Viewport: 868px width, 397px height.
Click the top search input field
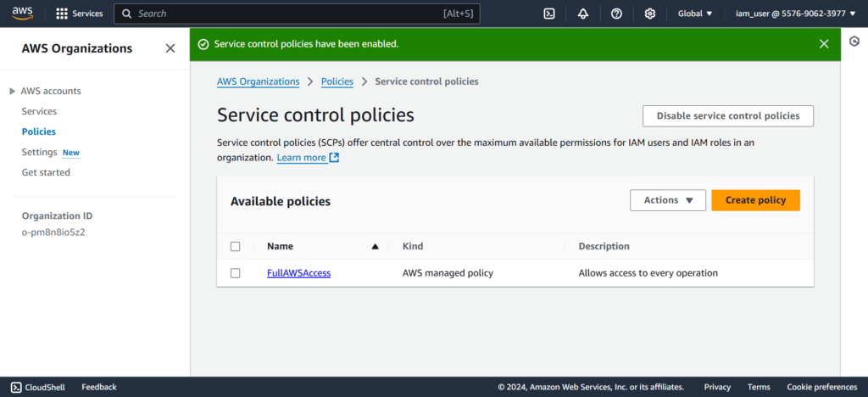coord(288,14)
